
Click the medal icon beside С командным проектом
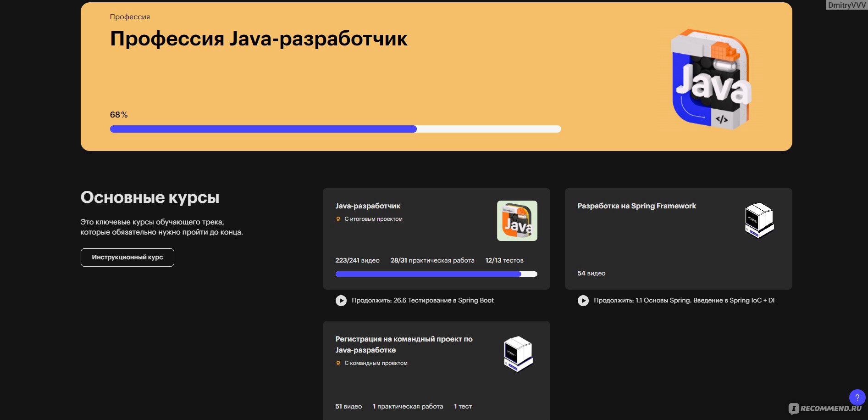tap(338, 364)
